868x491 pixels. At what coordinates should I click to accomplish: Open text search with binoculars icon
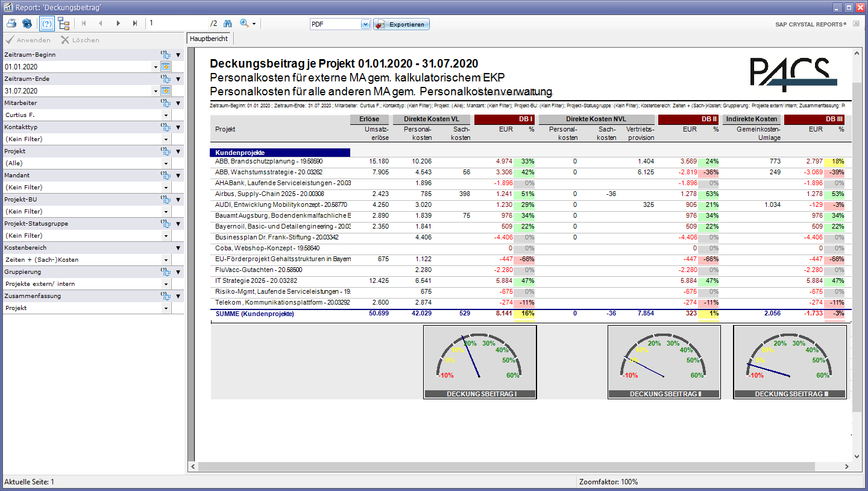pos(228,24)
